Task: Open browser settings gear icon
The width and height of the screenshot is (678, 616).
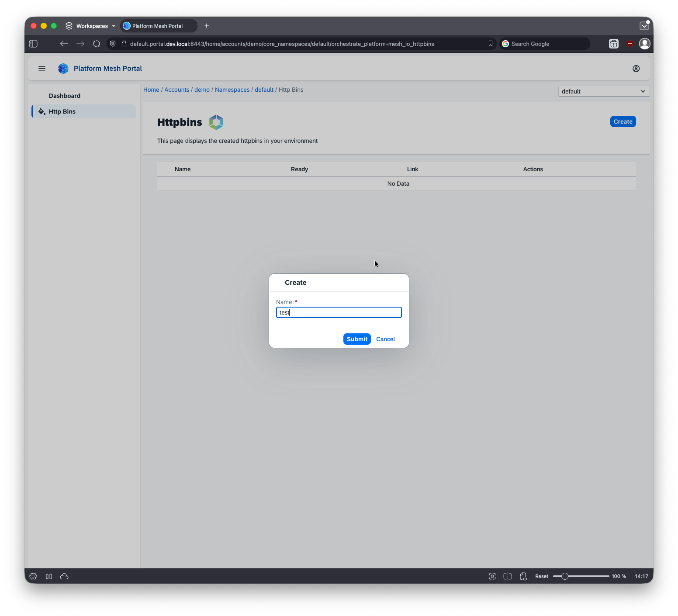Action: coord(33,576)
